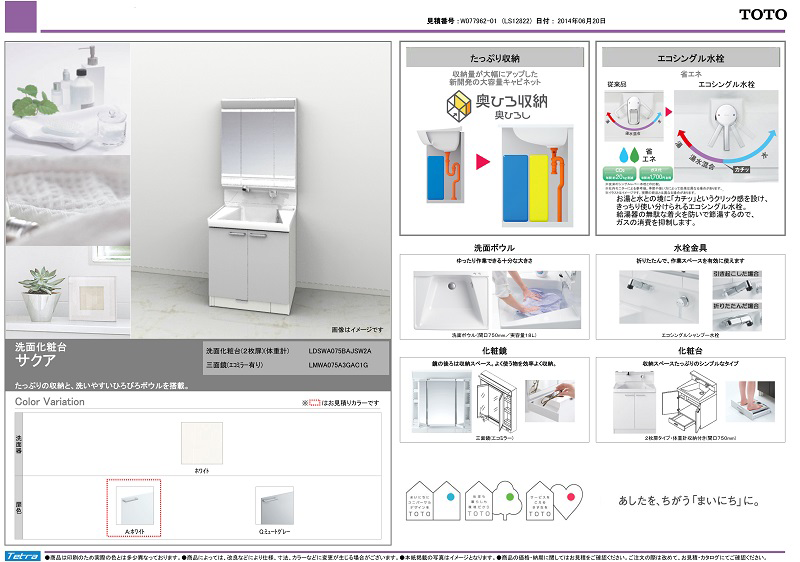This screenshot has width=800, height=562.
Task: Click the 化粧鏡 section heading
Action: 494,351
